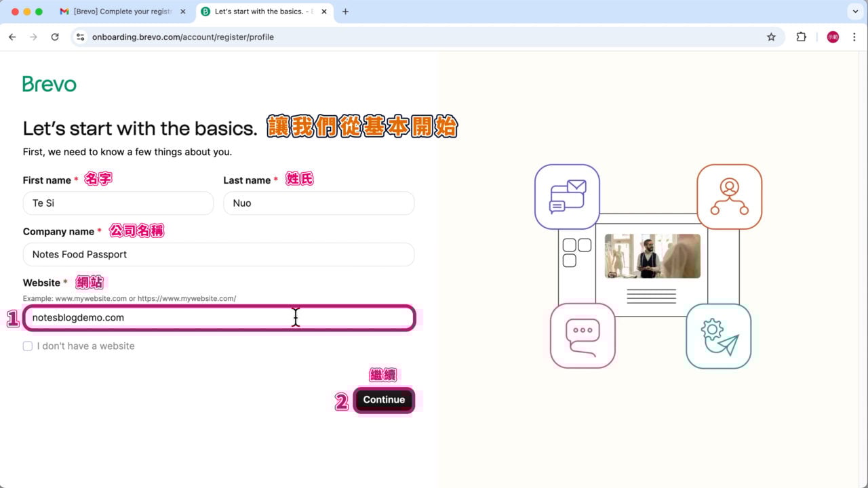Click the Brevo logo
The height and width of the screenshot is (488, 868).
pyautogui.click(x=49, y=83)
